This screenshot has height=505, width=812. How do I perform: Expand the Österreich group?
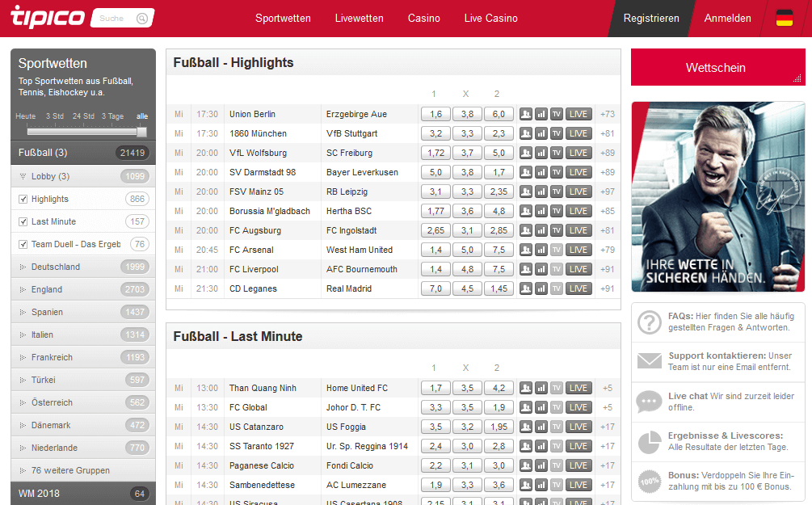[83, 402]
